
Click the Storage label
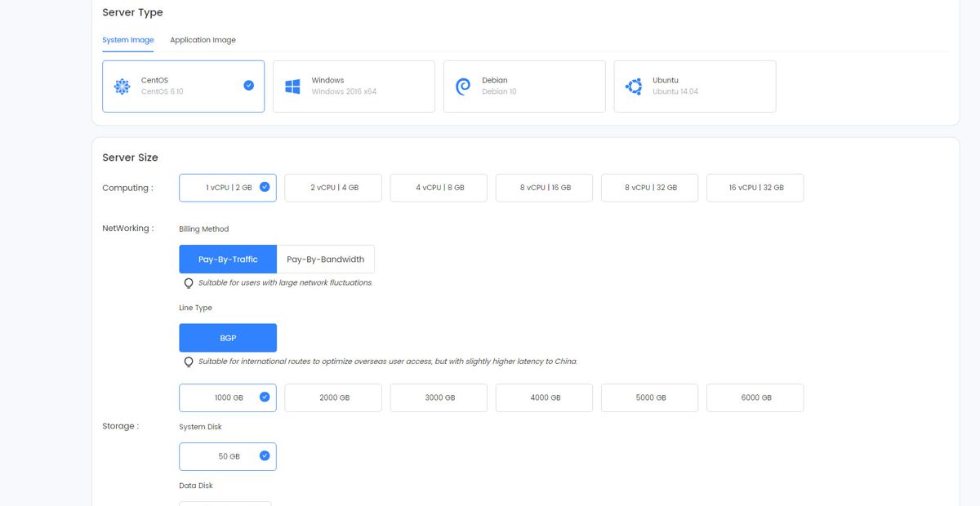(x=120, y=426)
